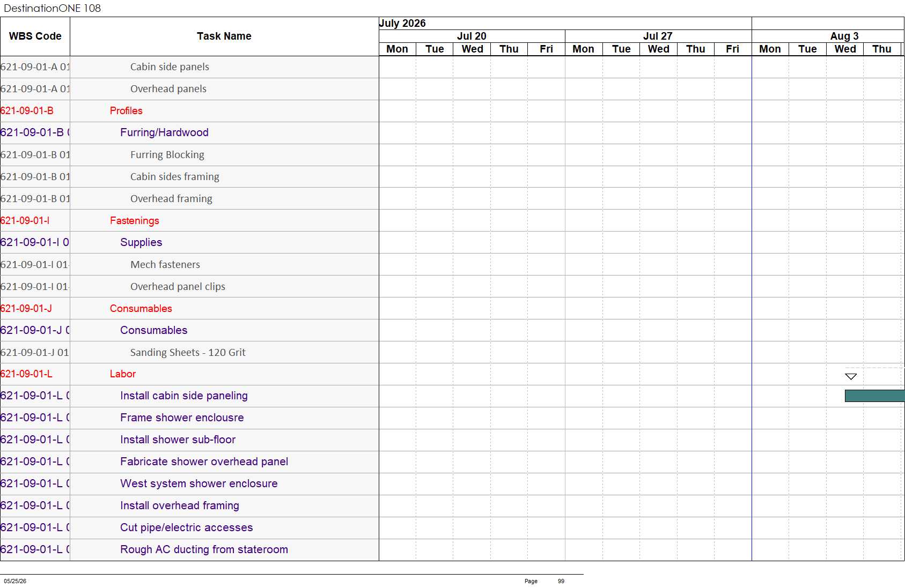Click the Jul 20 week header
The width and height of the screenshot is (905, 588).
click(x=472, y=36)
